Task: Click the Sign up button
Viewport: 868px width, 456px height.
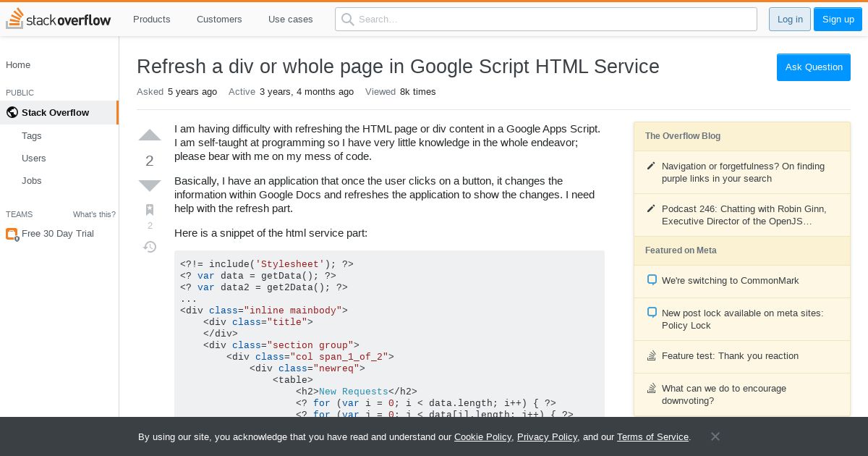Action: [x=838, y=19]
